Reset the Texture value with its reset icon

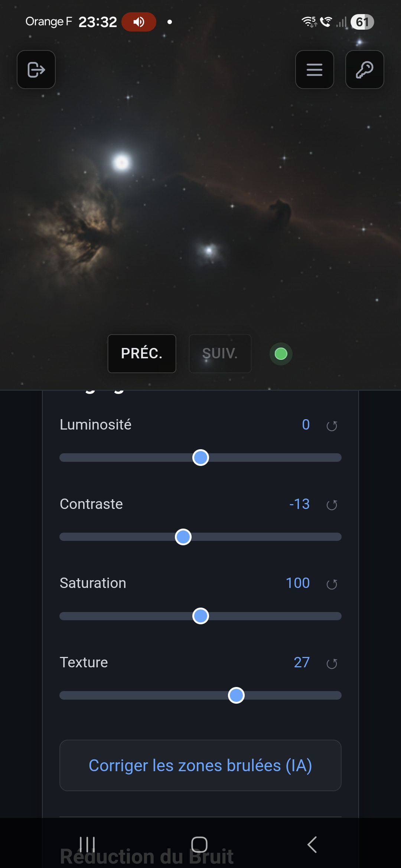pos(332,663)
